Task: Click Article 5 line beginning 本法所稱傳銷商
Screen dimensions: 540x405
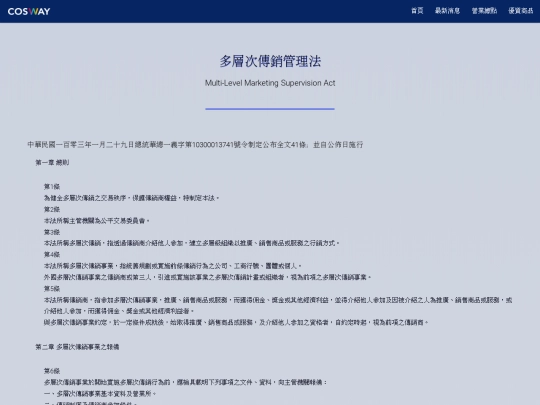Action: coord(278,305)
